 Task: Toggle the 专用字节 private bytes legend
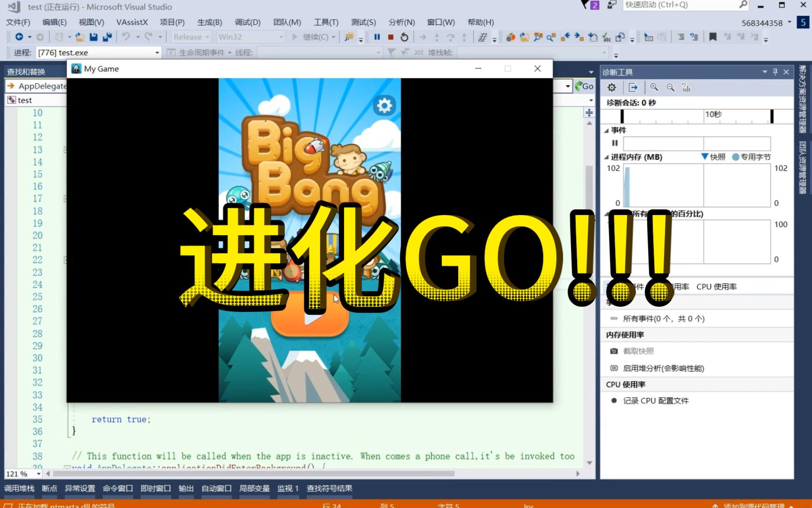tap(735, 157)
